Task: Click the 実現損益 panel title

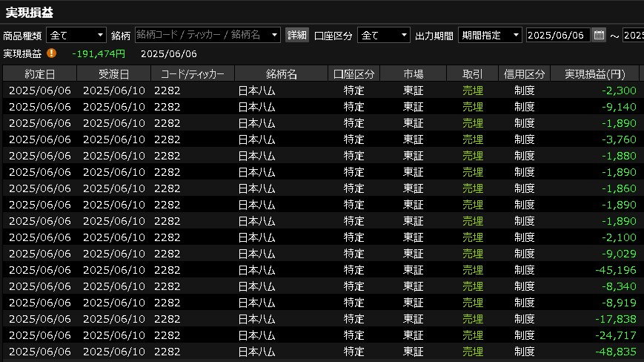Action: coord(29,13)
